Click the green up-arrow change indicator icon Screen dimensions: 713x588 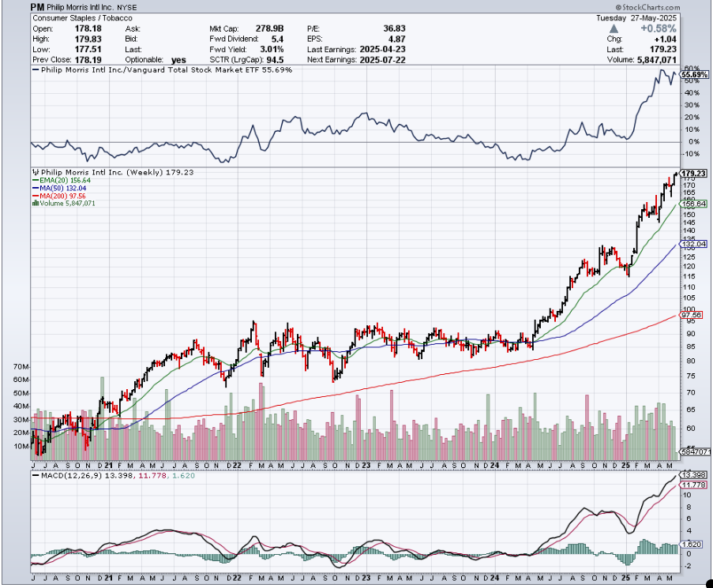pos(614,28)
